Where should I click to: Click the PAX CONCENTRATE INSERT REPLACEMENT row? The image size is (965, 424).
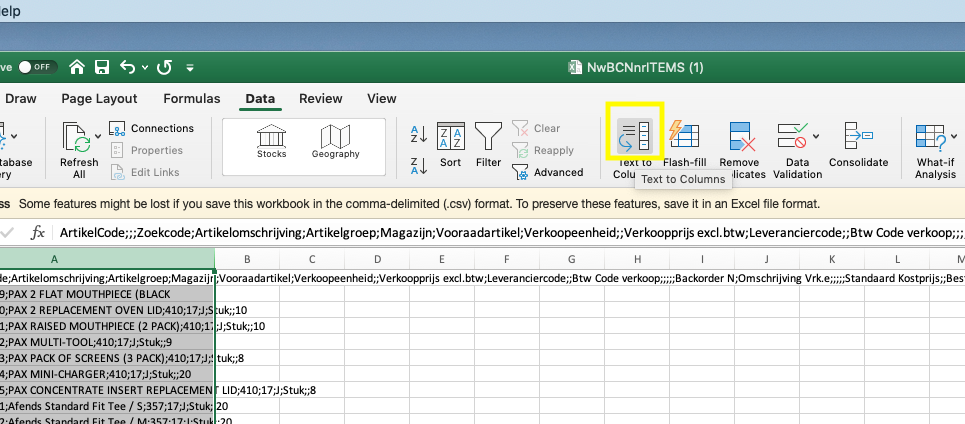click(107, 390)
